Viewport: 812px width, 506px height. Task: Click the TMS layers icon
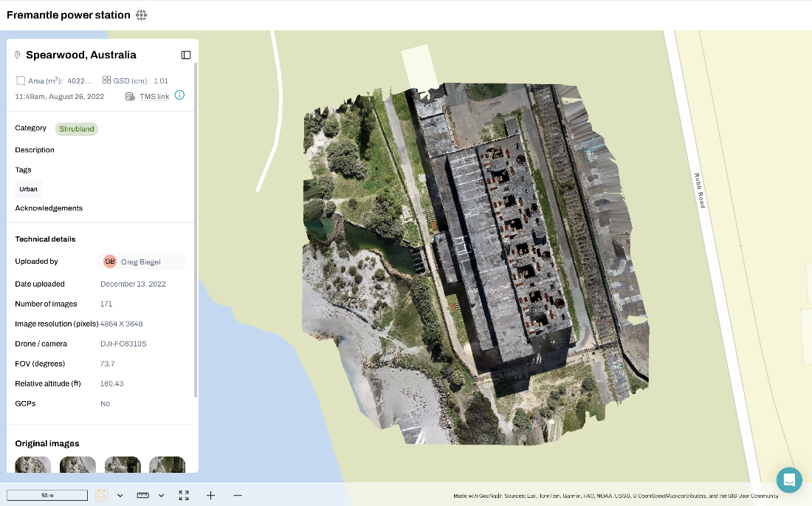[x=130, y=97]
